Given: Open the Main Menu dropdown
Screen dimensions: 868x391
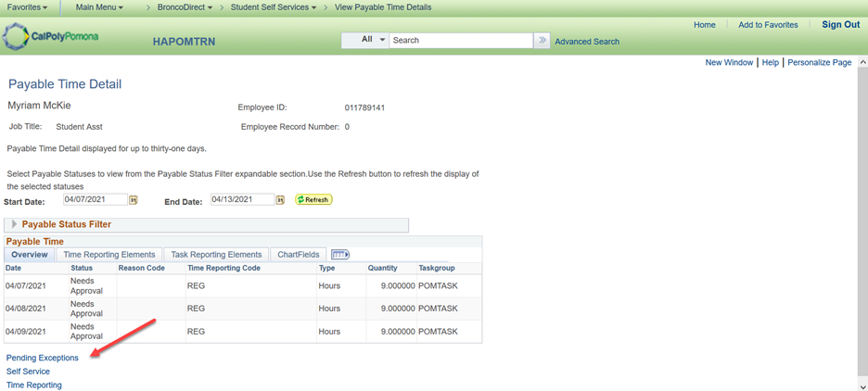Looking at the screenshot, I should [99, 7].
